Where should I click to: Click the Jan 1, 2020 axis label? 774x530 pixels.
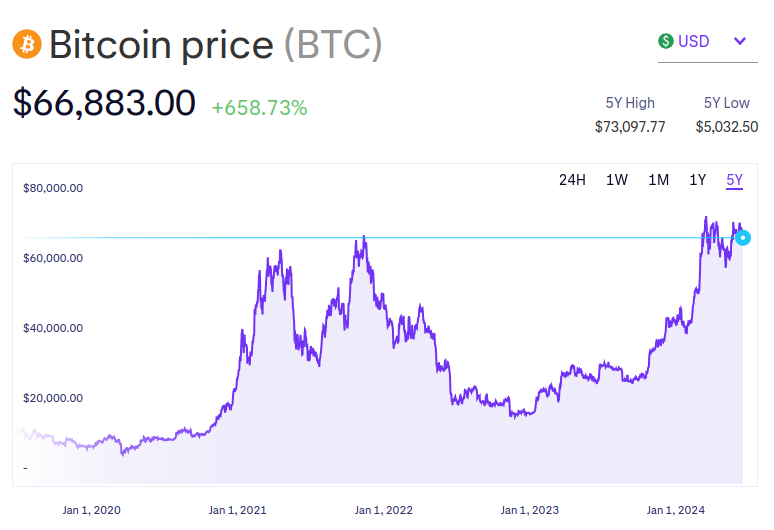(x=91, y=510)
